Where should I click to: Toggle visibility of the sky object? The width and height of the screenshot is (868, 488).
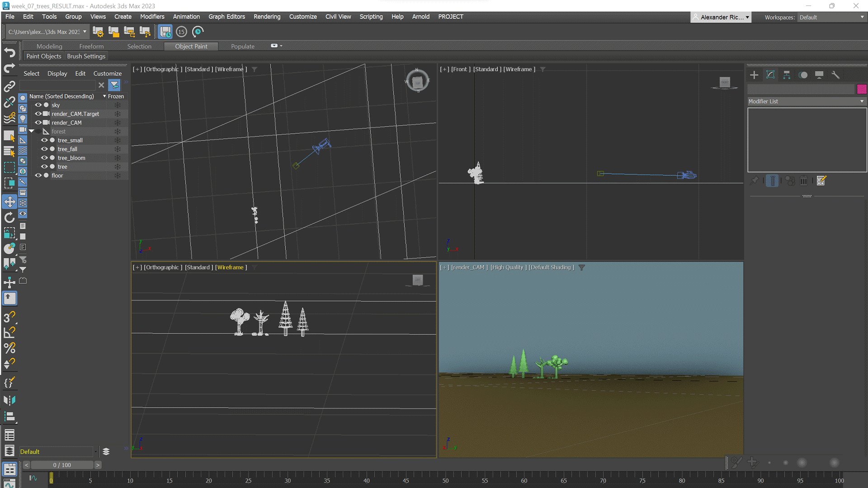tap(38, 105)
